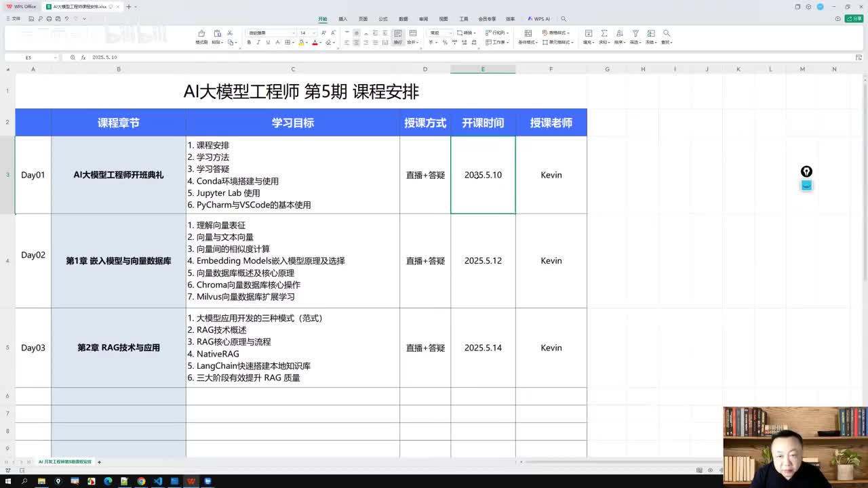Click the Paste (粘贴) clipboard icon
Image resolution: width=868 pixels, height=488 pixels.
[218, 33]
